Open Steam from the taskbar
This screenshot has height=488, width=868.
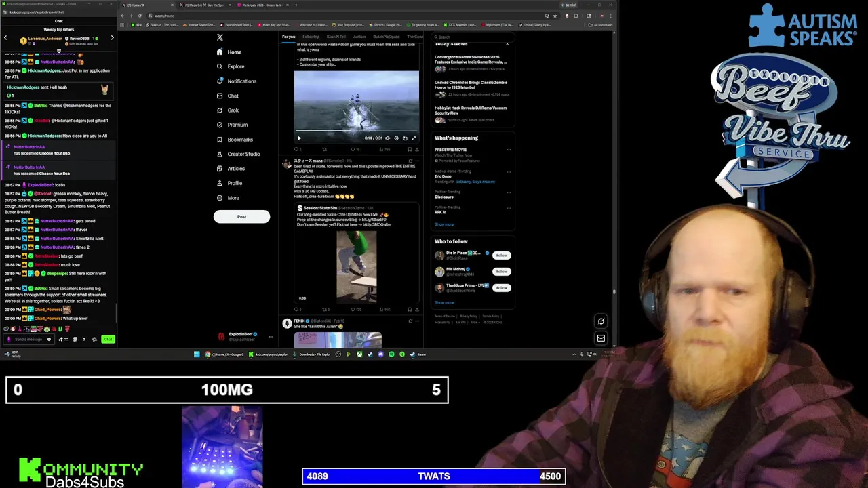point(418,354)
